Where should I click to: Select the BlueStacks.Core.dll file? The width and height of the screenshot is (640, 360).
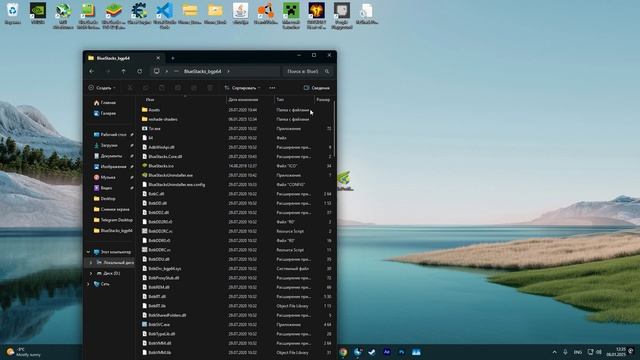coord(236,157)
